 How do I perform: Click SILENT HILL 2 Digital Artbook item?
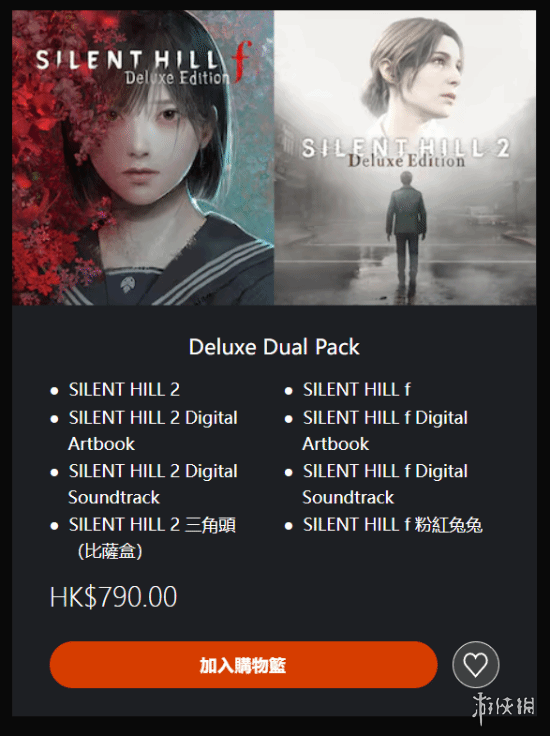tap(153, 430)
